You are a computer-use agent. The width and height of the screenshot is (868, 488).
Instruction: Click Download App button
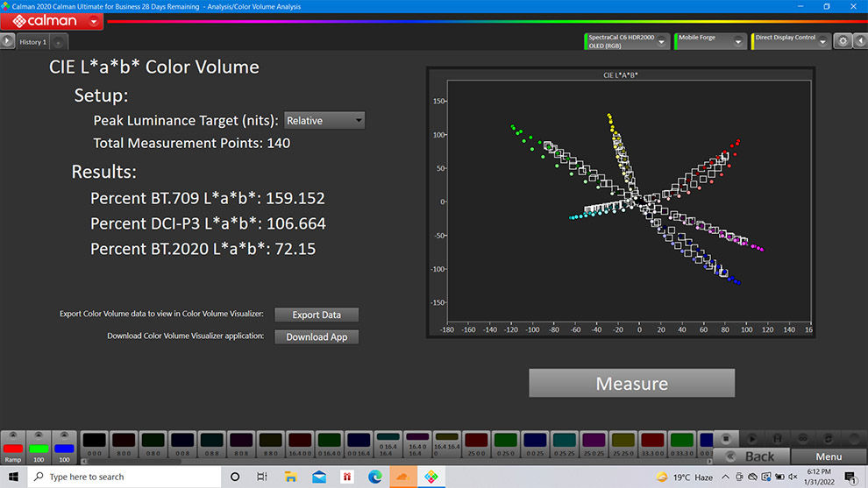coord(317,337)
